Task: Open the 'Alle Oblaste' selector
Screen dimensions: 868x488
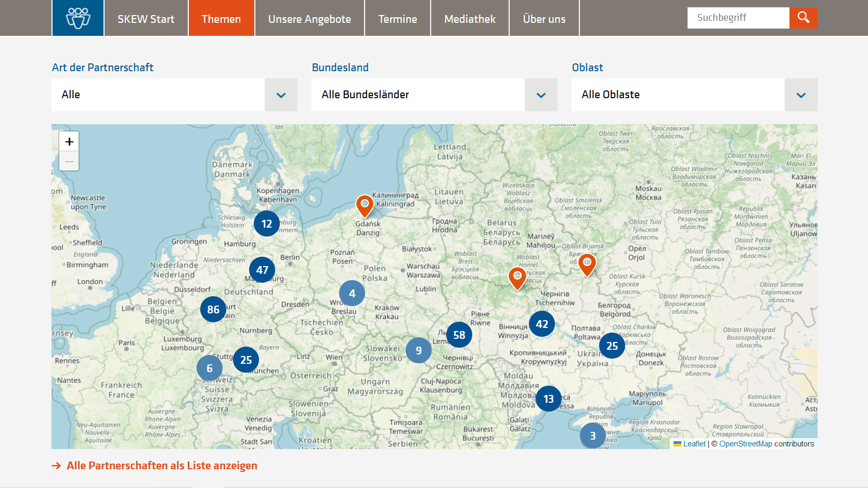Action: click(694, 95)
